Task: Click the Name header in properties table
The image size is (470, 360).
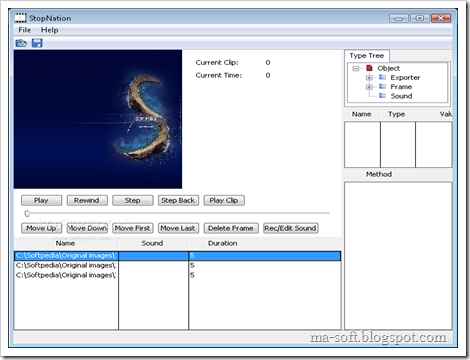Action: pyautogui.click(x=362, y=114)
